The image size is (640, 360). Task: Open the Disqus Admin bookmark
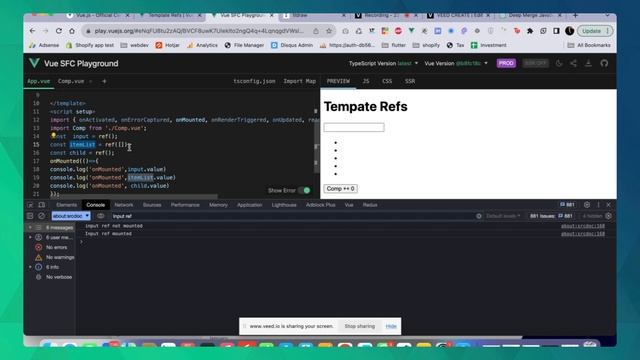[292, 45]
